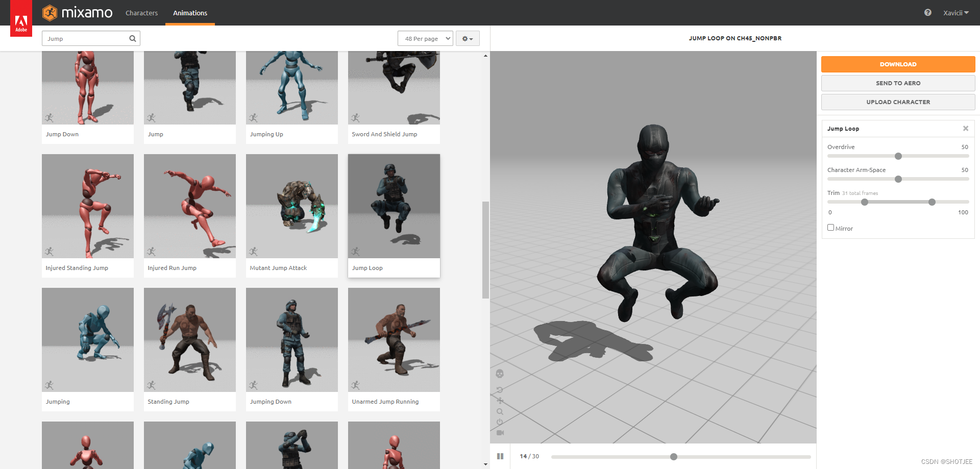Image resolution: width=980 pixels, height=469 pixels.
Task: Switch to the Characters tab
Action: (x=141, y=13)
